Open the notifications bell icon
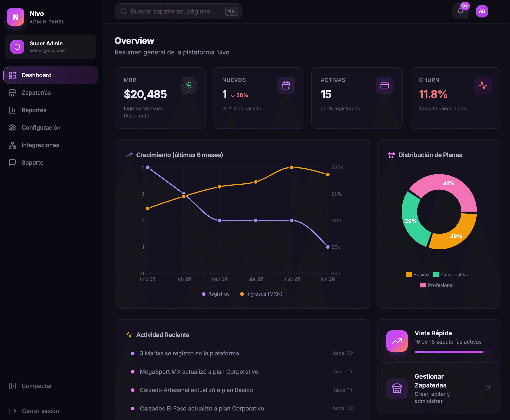 click(x=460, y=11)
